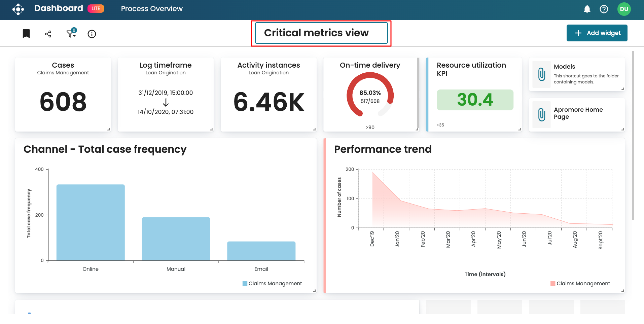Open the filter icon with badge
Screen dimensions: 644x324
pos(71,33)
